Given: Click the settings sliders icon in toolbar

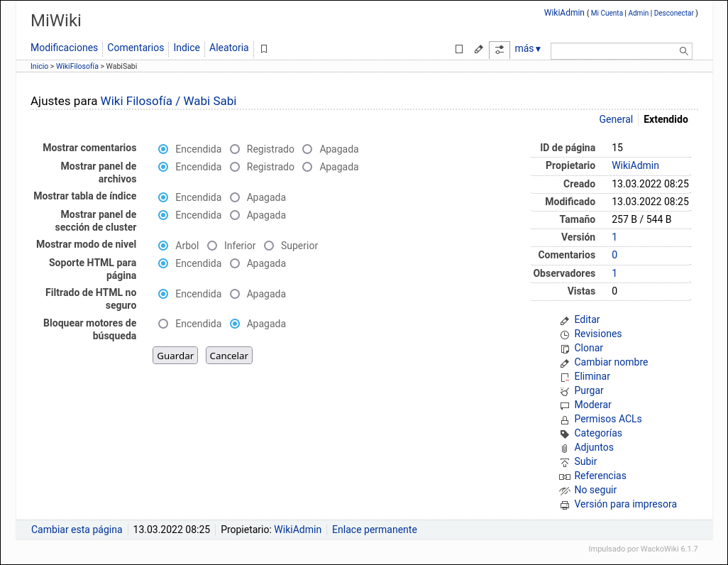Looking at the screenshot, I should pos(500,50).
